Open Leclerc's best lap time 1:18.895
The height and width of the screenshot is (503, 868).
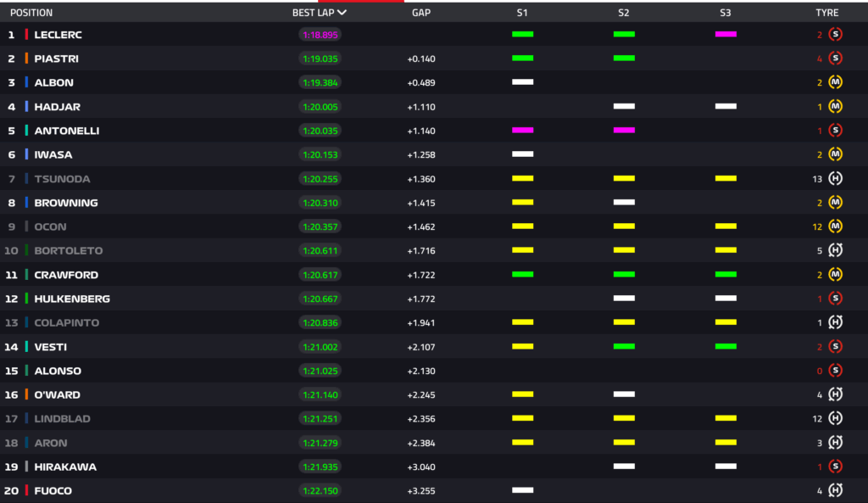tap(320, 34)
